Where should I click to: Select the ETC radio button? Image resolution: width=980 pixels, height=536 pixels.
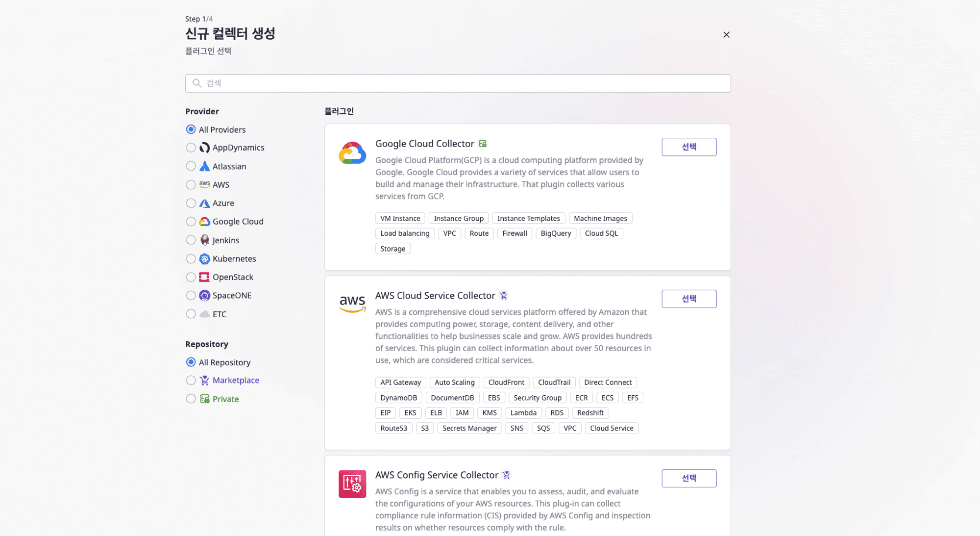(x=191, y=314)
